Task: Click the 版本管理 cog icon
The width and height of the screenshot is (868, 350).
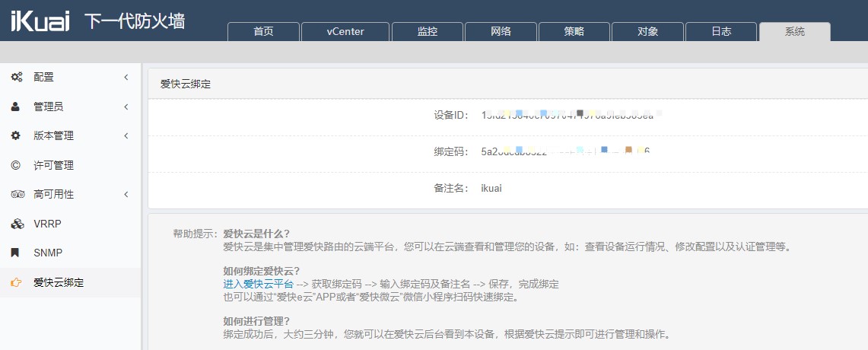Action: pos(15,135)
